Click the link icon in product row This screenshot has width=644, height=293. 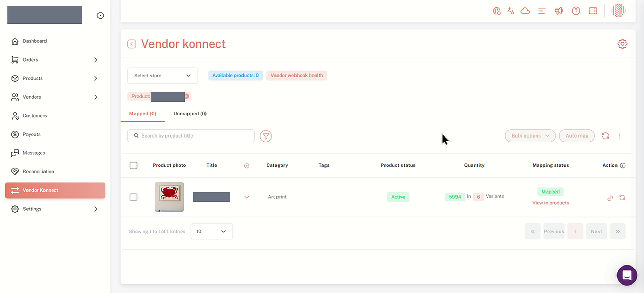point(610,198)
